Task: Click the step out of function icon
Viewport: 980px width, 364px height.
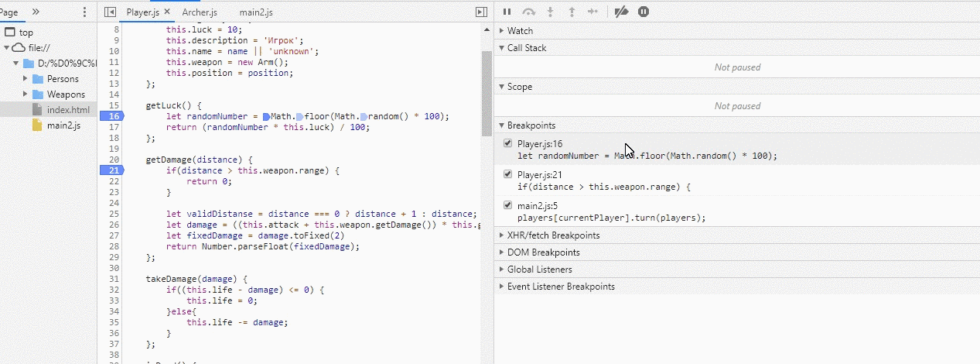Action: click(572, 12)
